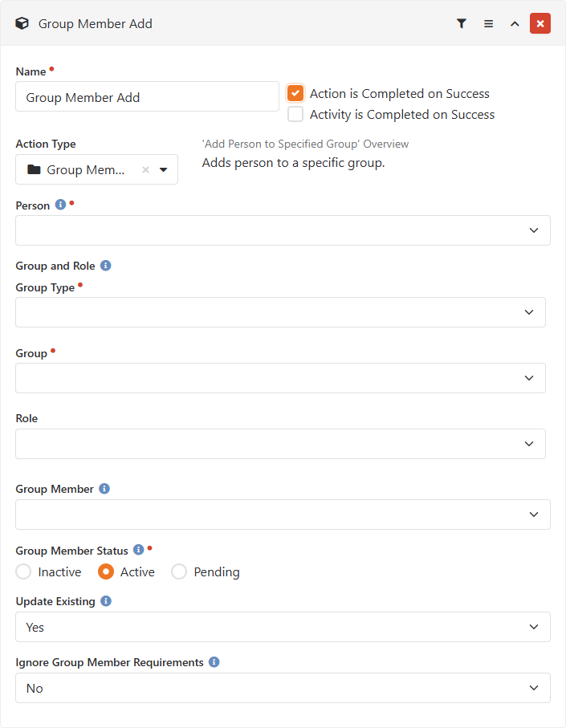Image resolution: width=566 pixels, height=728 pixels.
Task: Select the Inactive status radio button
Action: point(23,571)
